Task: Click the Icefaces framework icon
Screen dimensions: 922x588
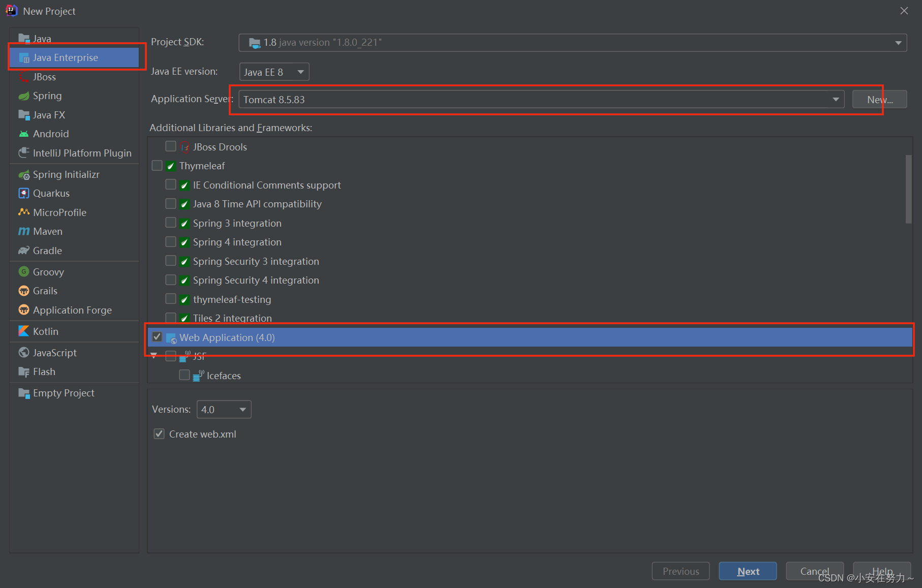Action: (198, 376)
